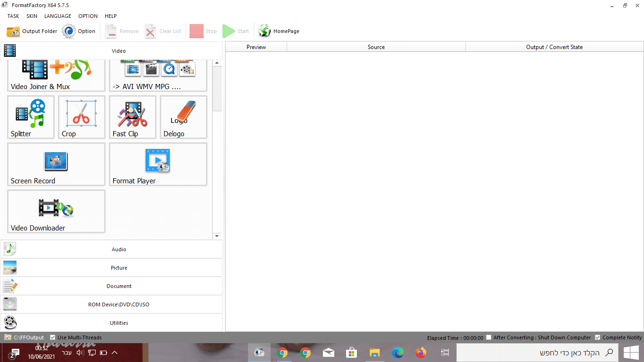
Task: Open File Explorer from the taskbar
Action: [x=375, y=353]
